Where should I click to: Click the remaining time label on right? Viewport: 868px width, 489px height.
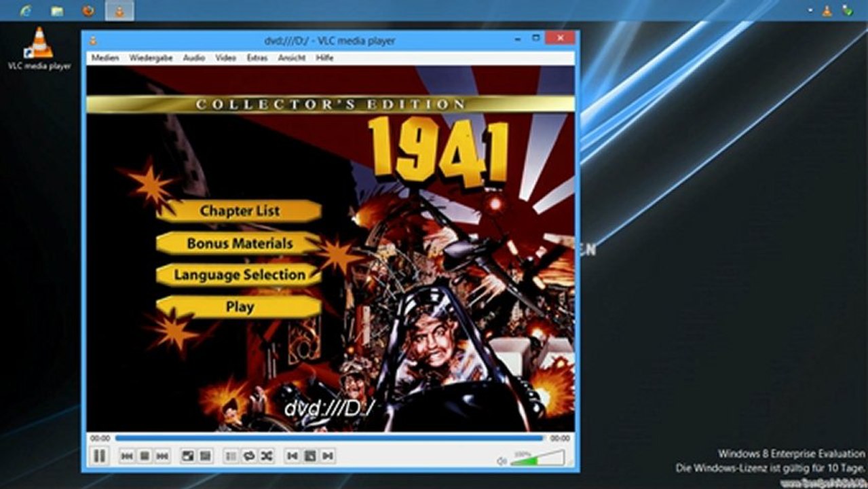[560, 439]
